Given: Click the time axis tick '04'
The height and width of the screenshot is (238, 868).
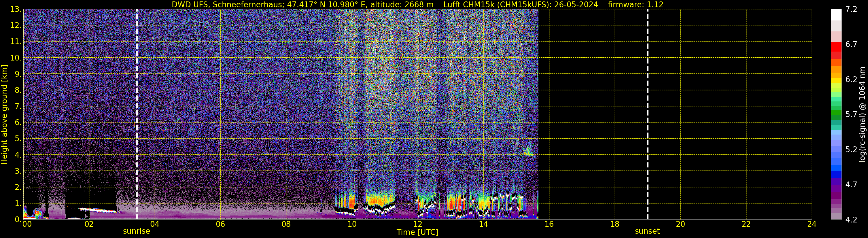Looking at the screenshot, I should pyautogui.click(x=155, y=224).
